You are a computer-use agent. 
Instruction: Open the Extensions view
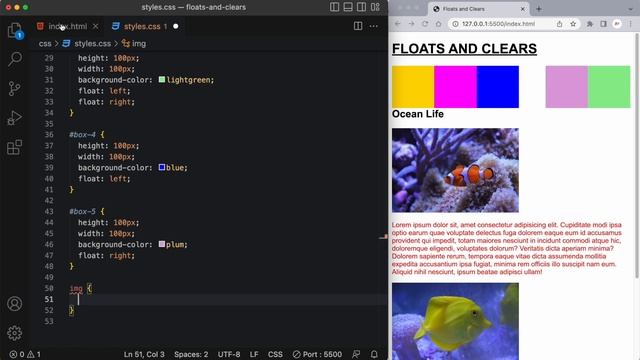[15, 147]
